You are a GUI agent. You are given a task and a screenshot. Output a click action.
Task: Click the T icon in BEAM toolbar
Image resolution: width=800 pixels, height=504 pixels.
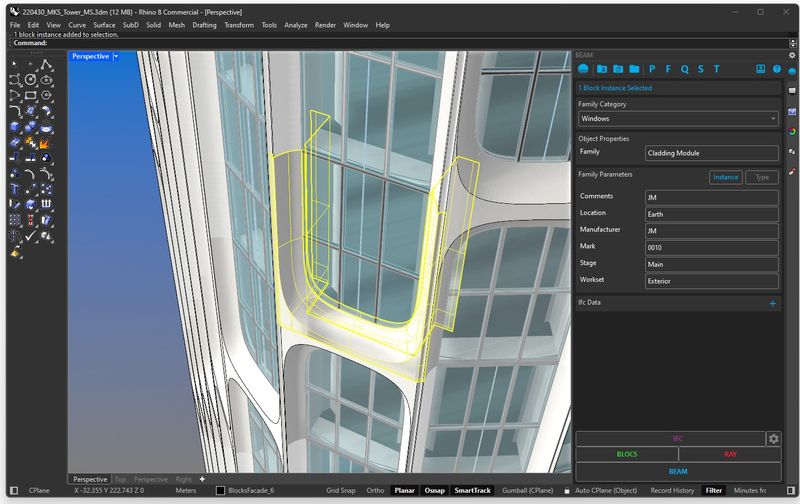tap(716, 69)
